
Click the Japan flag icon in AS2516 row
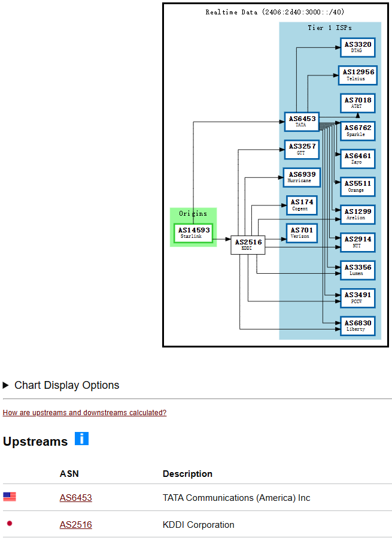click(10, 524)
